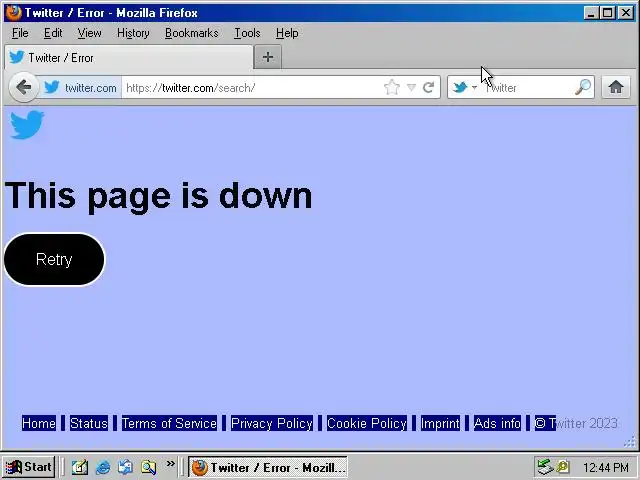The height and width of the screenshot is (480, 640).
Task: Maximize the Firefox window
Action: [x=607, y=13]
